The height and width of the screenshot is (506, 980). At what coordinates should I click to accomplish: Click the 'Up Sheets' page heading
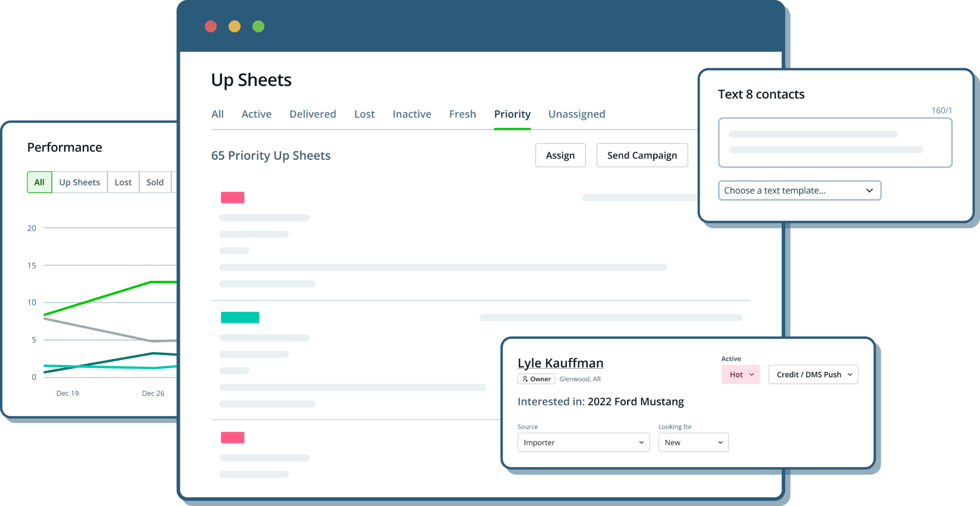pyautogui.click(x=251, y=80)
